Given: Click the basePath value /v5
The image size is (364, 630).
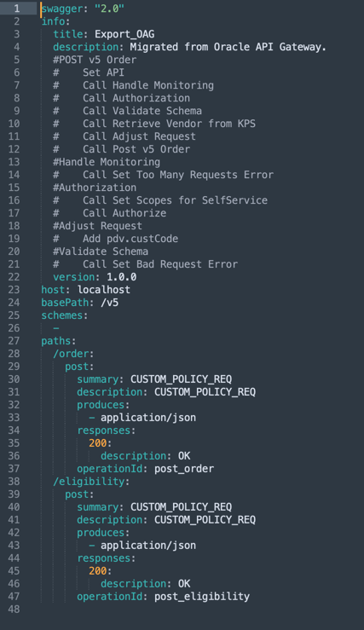Looking at the screenshot, I should pyautogui.click(x=109, y=303).
